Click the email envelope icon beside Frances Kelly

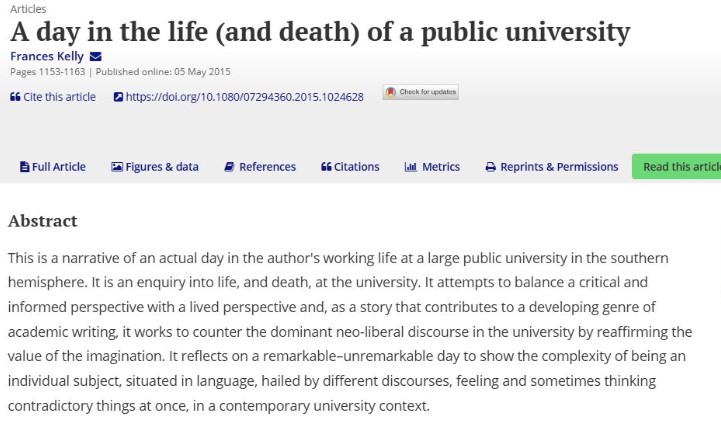click(x=95, y=56)
